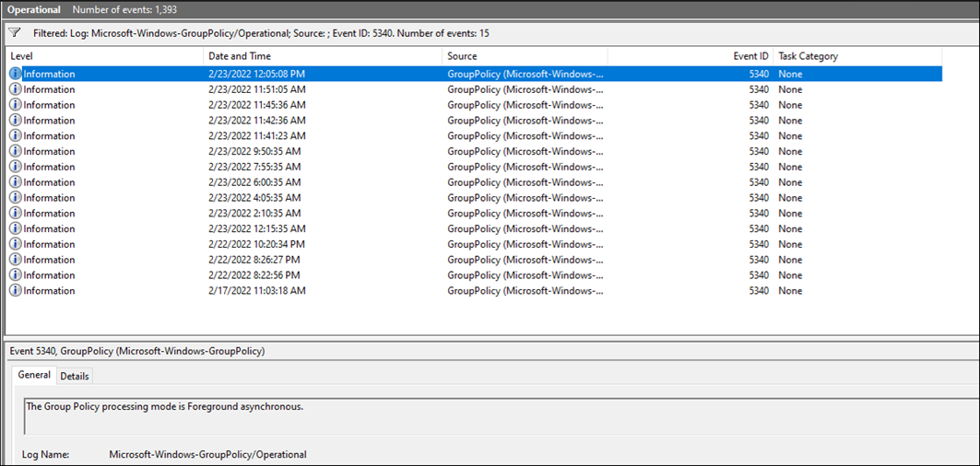This screenshot has height=466, width=980.
Task: Select date 2/23/2022 4:05:35 AM
Action: pos(254,198)
